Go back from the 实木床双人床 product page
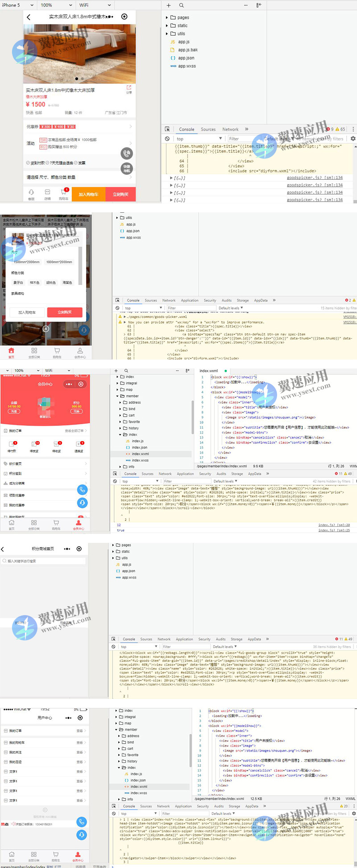357x868 pixels. (x=29, y=17)
